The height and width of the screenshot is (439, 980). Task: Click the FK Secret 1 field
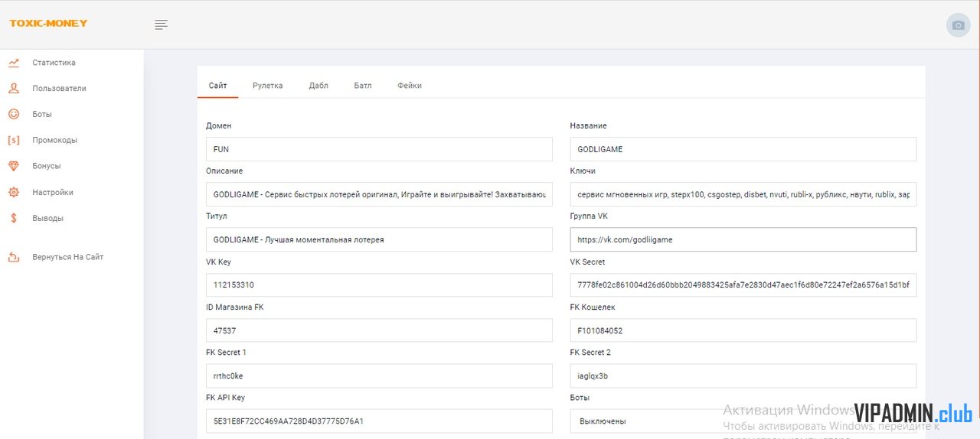click(x=379, y=376)
